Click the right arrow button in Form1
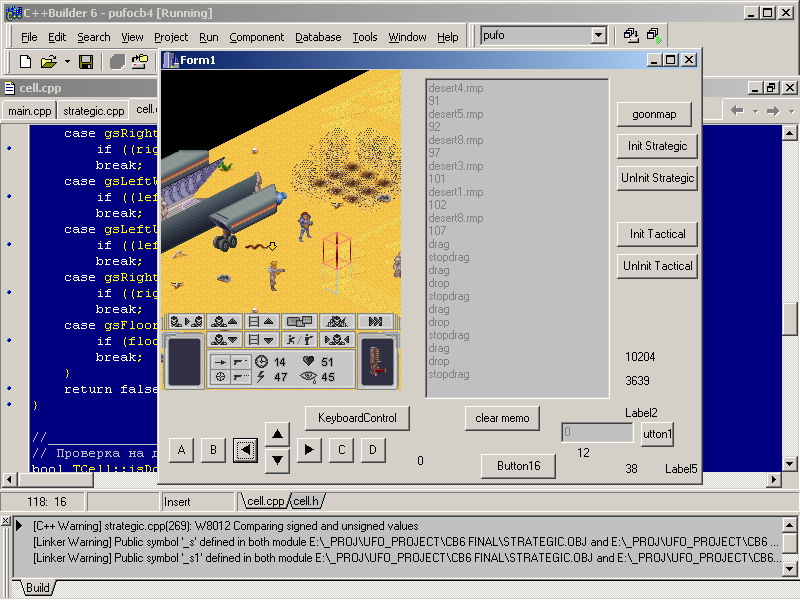 (309, 450)
